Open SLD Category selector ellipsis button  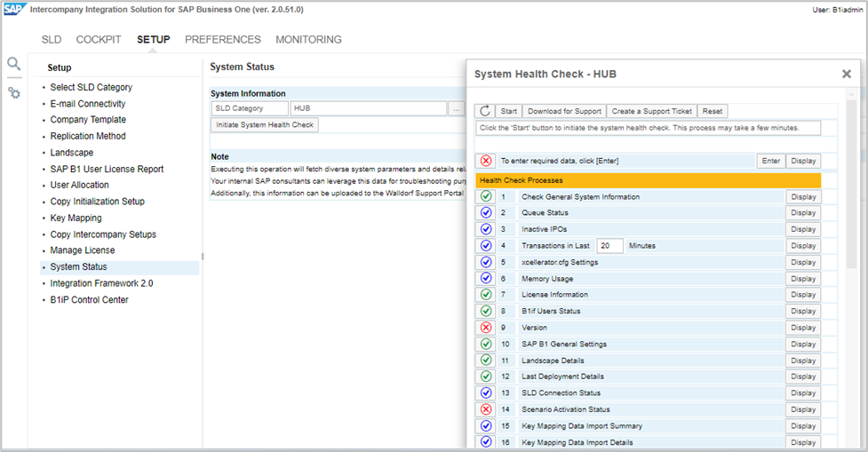click(x=457, y=108)
